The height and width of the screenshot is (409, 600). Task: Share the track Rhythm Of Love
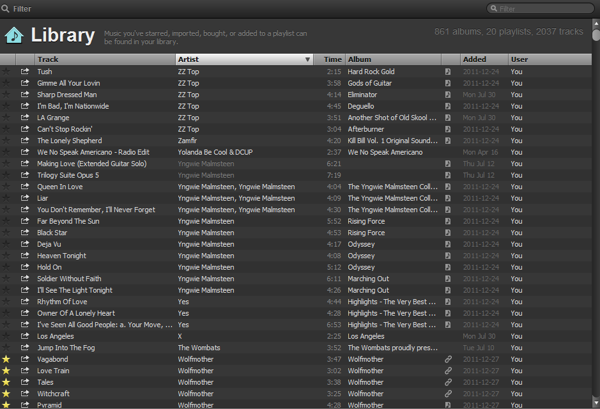[25, 301]
